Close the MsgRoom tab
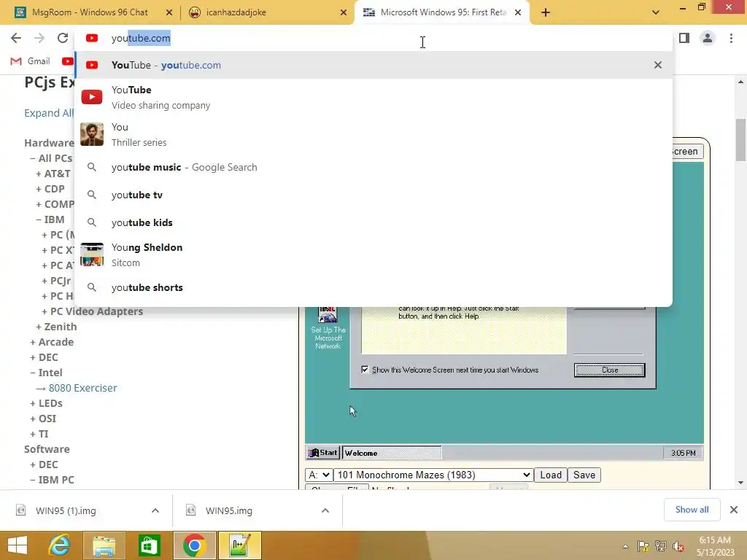Screen dimensions: 747x560 coord(169,12)
